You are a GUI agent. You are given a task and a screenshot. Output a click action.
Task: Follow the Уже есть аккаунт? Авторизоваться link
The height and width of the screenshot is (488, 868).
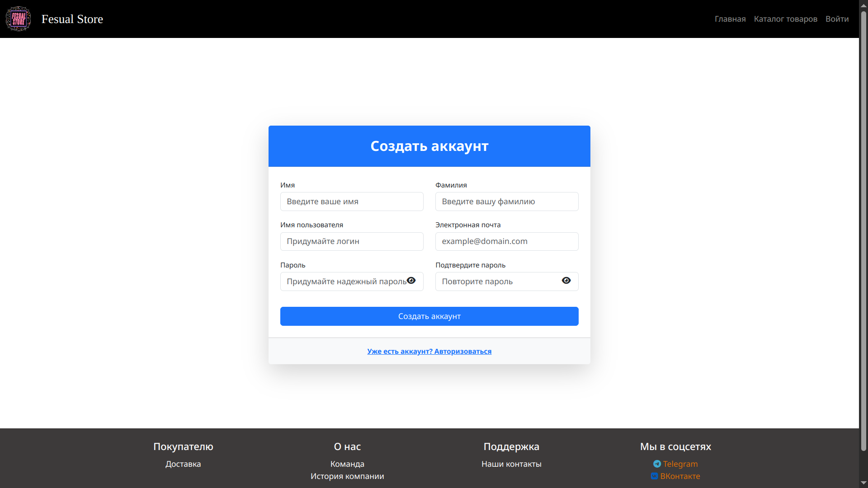(429, 352)
